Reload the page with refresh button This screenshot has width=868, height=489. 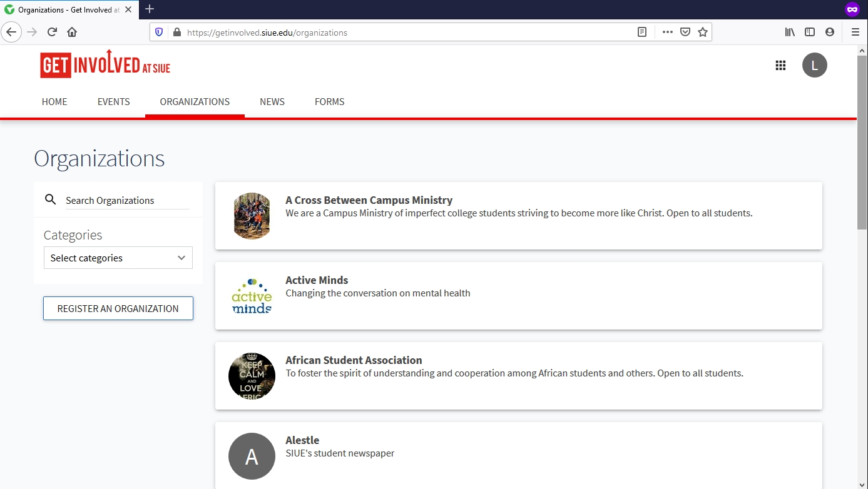click(x=53, y=33)
